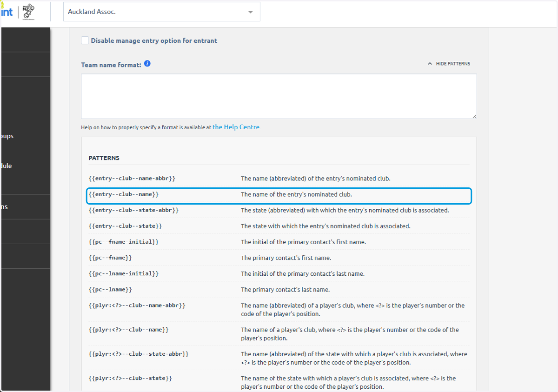The height and width of the screenshot is (392, 558).
Task: Click description 'The name of the entry's nominated club.'
Action: click(x=296, y=194)
